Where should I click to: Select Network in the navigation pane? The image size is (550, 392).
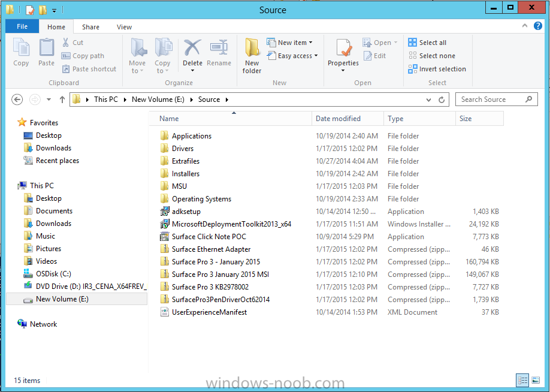point(43,324)
